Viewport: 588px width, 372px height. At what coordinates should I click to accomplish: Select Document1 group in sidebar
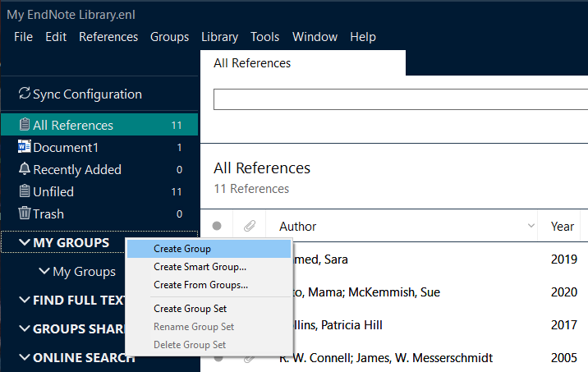point(99,147)
